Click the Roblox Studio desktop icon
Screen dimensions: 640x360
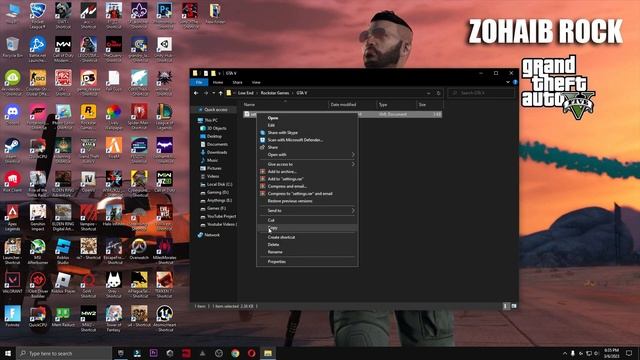63,252
